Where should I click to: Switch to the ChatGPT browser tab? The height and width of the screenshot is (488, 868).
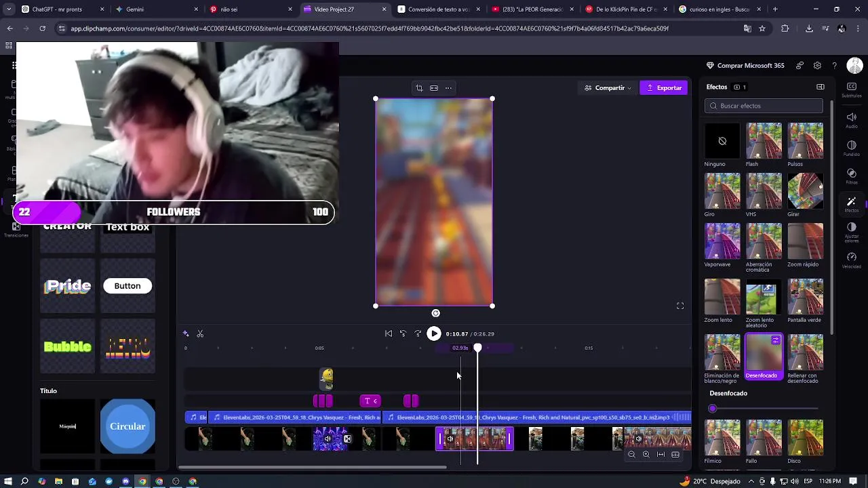tap(61, 9)
